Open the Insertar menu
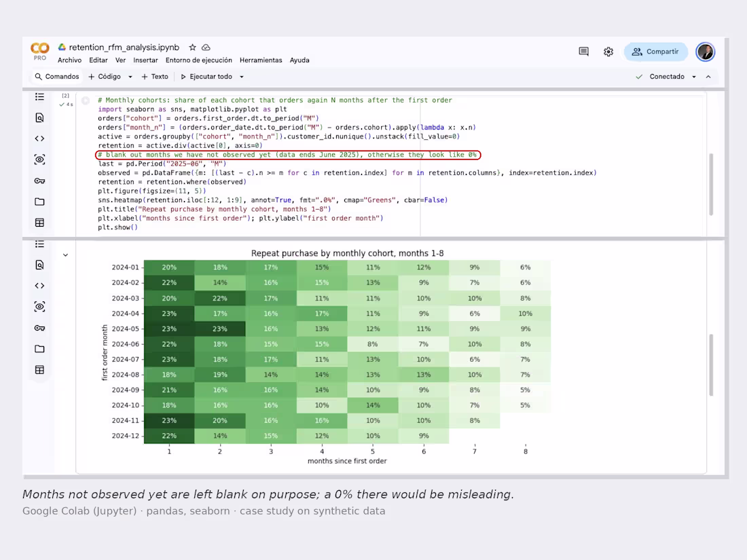 pyautogui.click(x=145, y=60)
